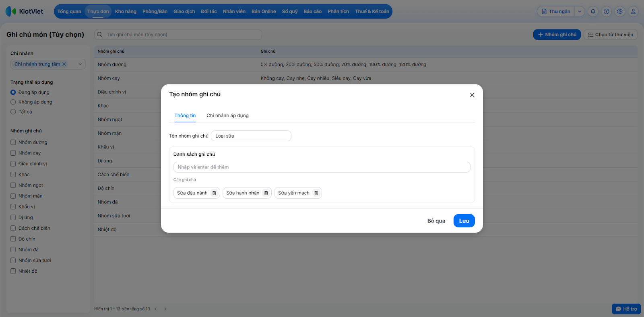Open the Nhân viên menu
Image resolution: width=644 pixels, height=317 pixels.
click(234, 12)
